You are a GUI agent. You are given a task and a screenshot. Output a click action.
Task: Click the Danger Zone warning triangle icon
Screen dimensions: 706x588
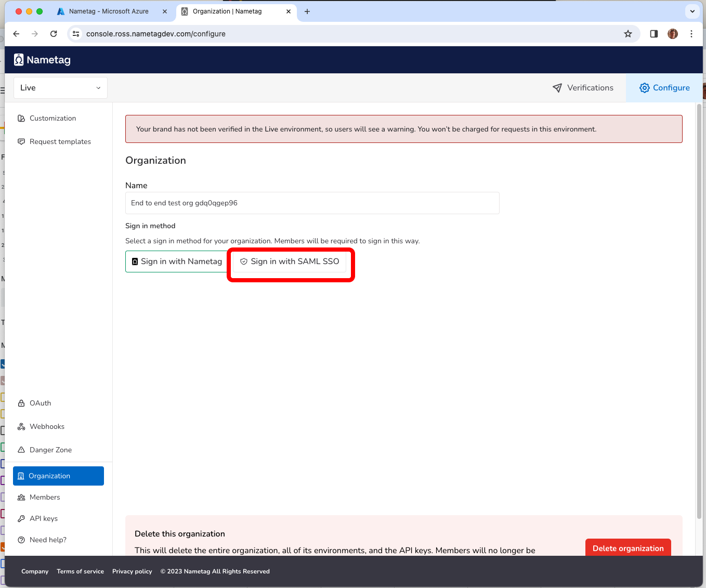(x=21, y=450)
